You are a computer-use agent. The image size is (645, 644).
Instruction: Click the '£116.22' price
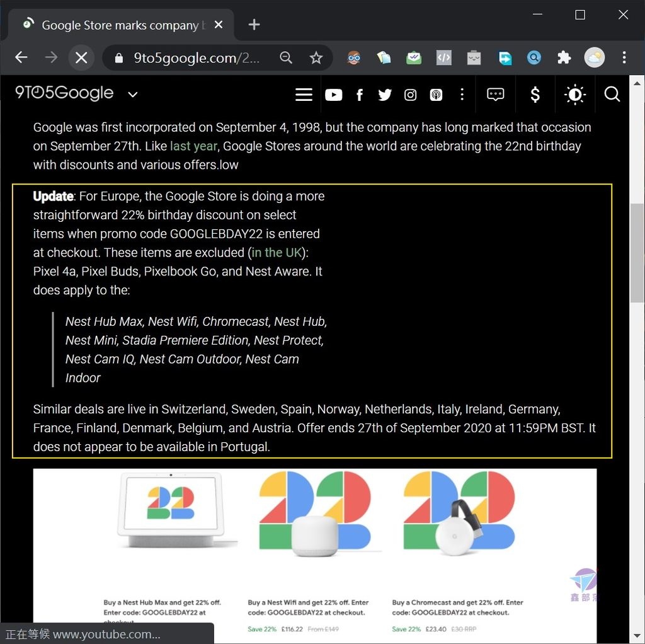point(292,629)
